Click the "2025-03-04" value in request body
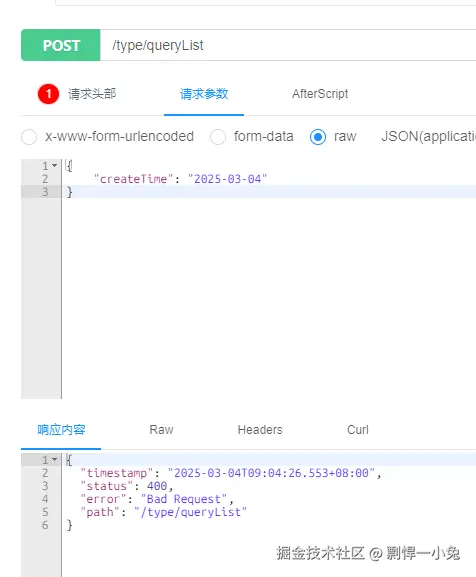This screenshot has width=476, height=577. [227, 179]
